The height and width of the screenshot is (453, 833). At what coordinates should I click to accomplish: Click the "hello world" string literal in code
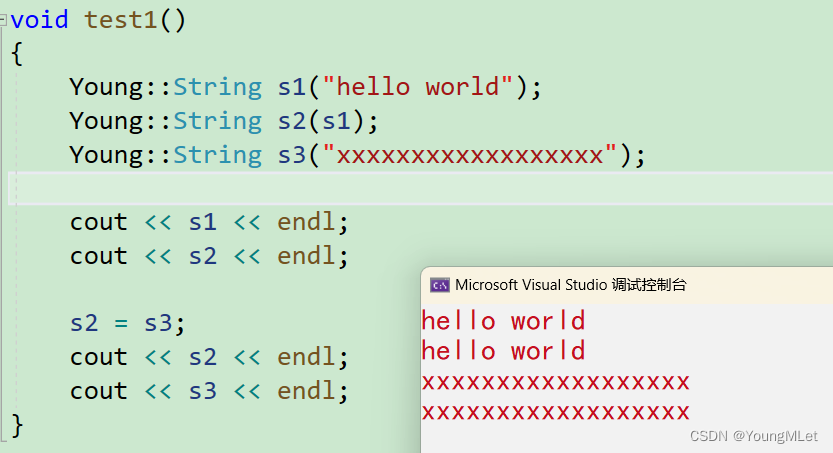tap(418, 87)
